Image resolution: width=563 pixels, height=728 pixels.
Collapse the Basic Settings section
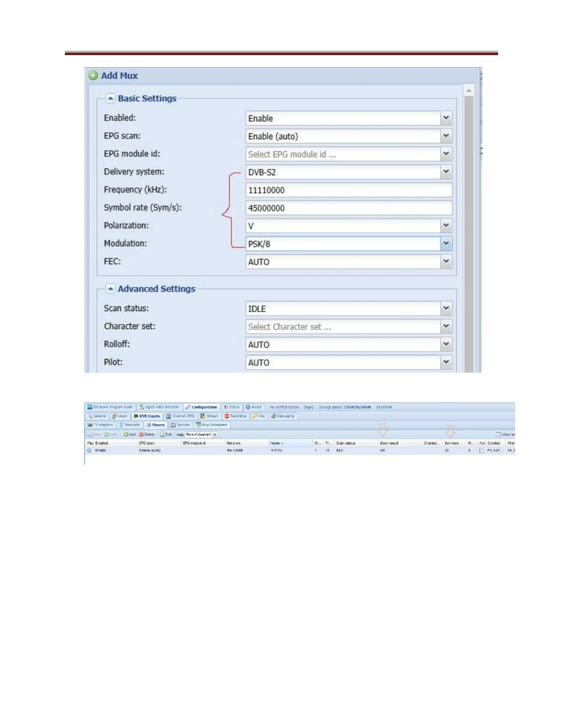click(x=110, y=98)
